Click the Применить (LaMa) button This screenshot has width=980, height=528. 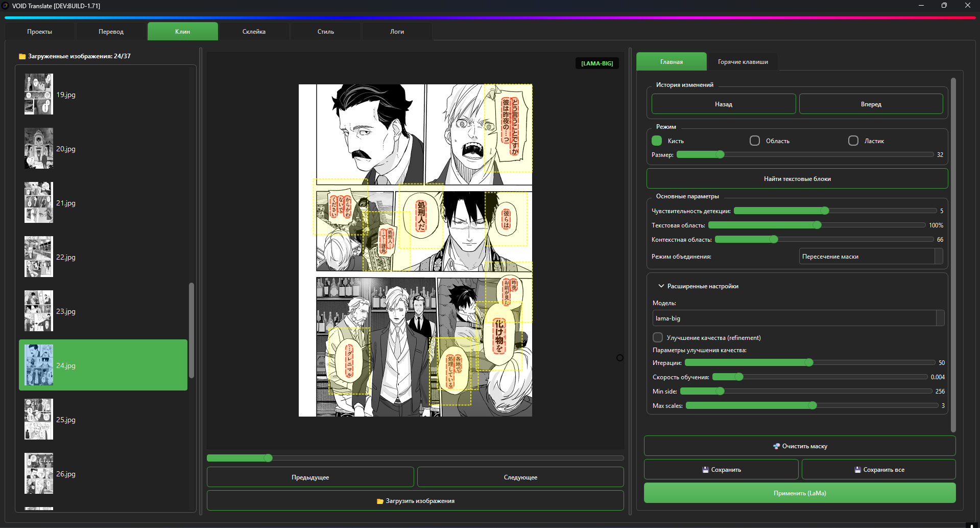(x=799, y=493)
